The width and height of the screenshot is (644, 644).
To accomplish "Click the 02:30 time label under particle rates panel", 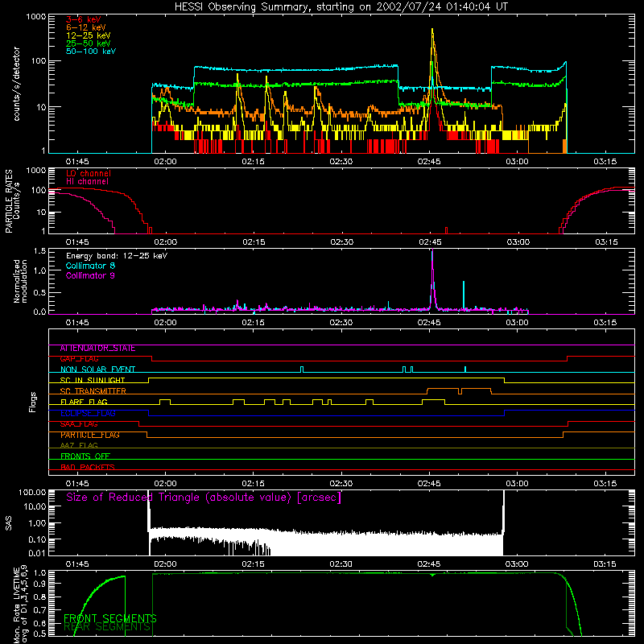I will click(x=341, y=242).
